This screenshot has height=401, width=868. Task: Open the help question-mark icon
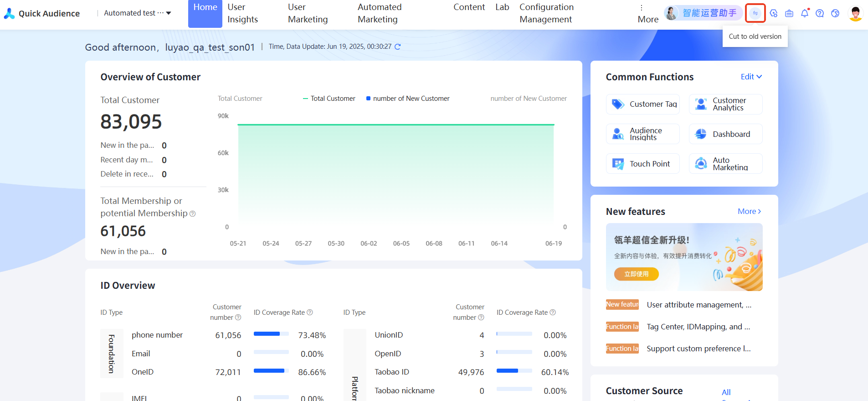[820, 13]
